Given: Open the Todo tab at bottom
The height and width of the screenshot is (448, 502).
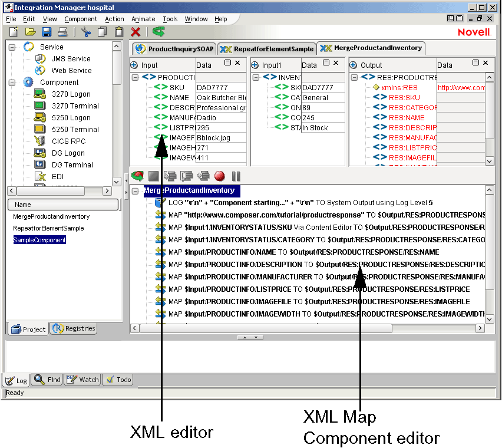Looking at the screenshot, I should (118, 380).
